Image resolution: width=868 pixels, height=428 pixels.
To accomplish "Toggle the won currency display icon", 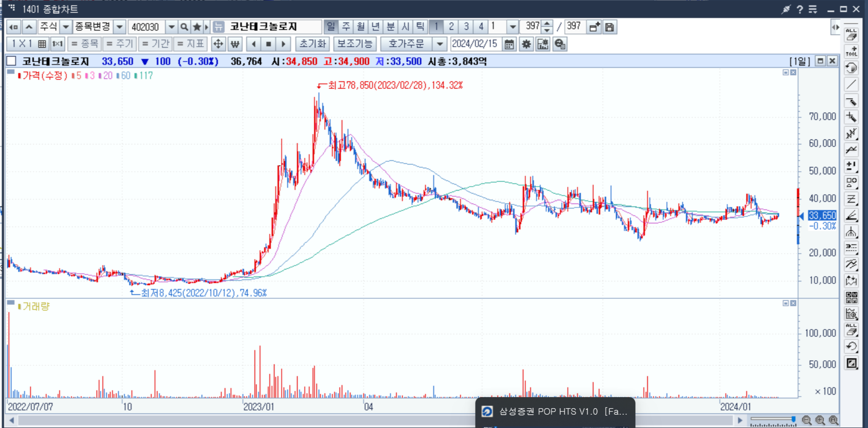I will (235, 44).
